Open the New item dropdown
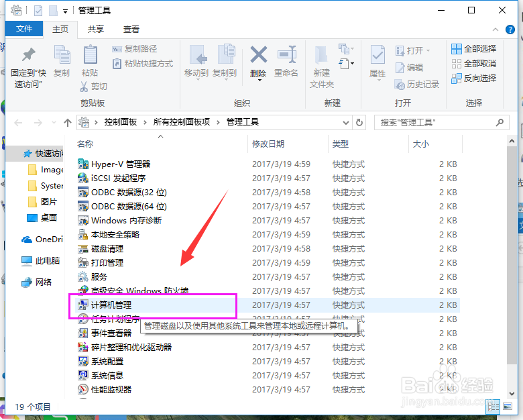The height and width of the screenshot is (420, 523). coord(346,49)
